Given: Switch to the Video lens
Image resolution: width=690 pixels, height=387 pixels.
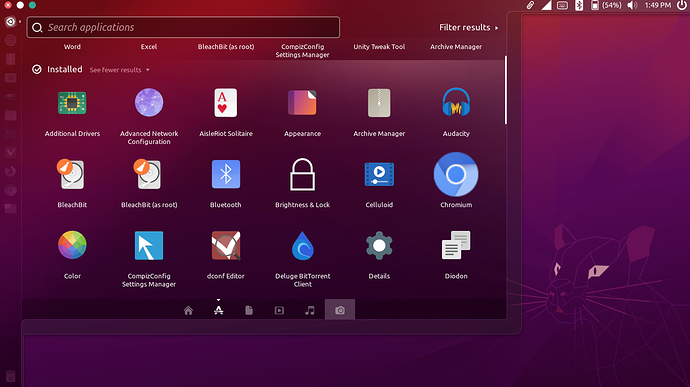Looking at the screenshot, I should coord(279,310).
